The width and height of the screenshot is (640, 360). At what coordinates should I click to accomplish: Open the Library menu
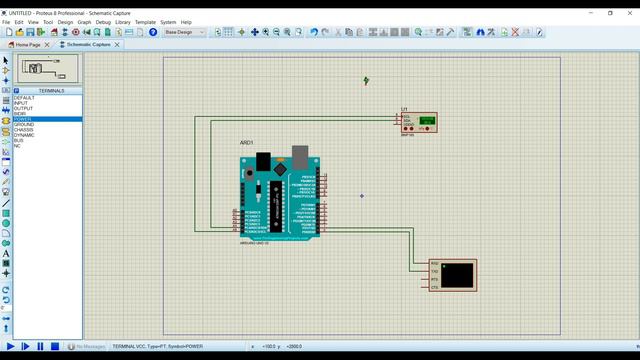click(122, 22)
